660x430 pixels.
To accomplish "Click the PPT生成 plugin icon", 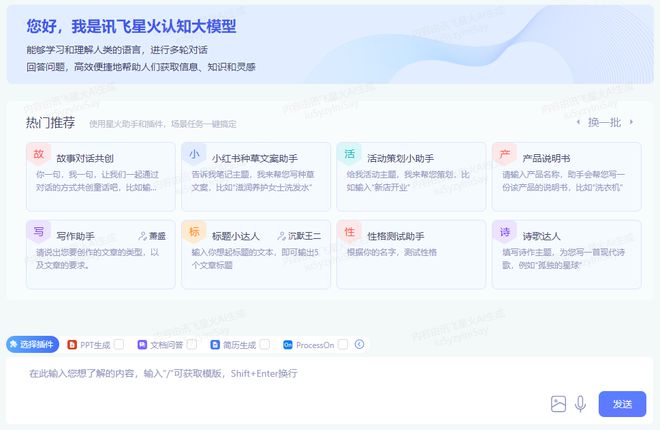I will [x=72, y=345].
